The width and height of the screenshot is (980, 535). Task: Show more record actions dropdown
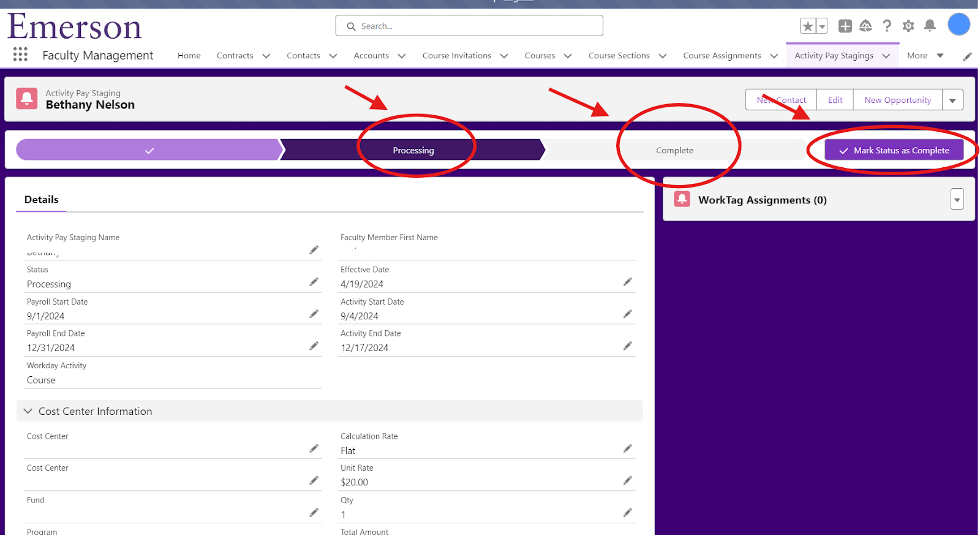(952, 100)
